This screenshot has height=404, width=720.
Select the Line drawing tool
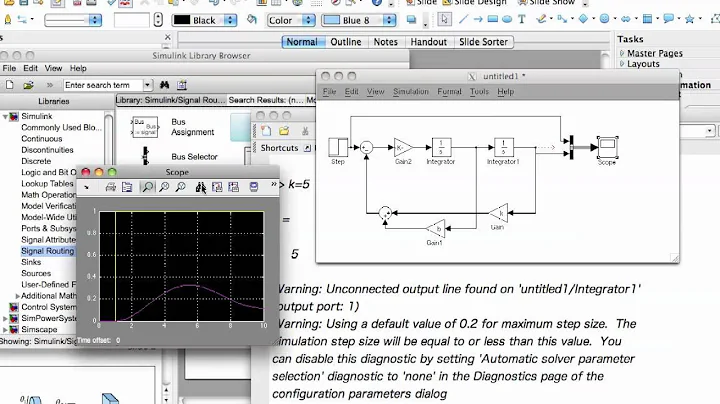coord(463,19)
